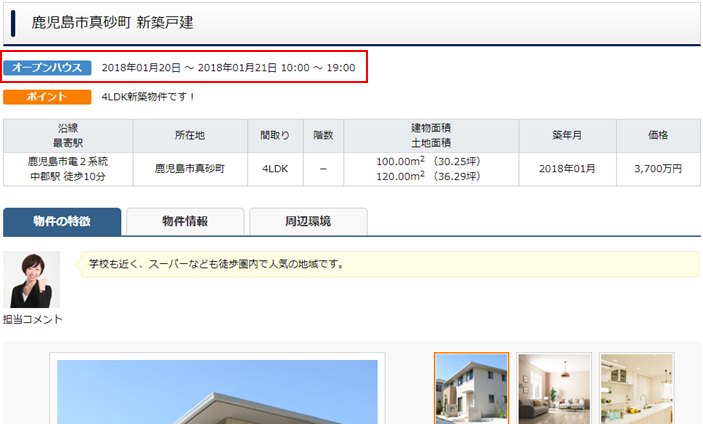
Task: Click the オープンハウス badge
Action: click(47, 68)
